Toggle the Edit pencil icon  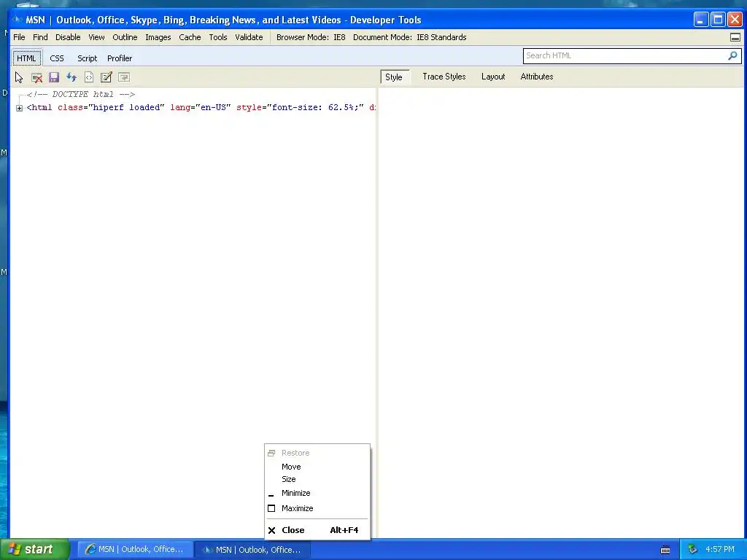(x=107, y=77)
